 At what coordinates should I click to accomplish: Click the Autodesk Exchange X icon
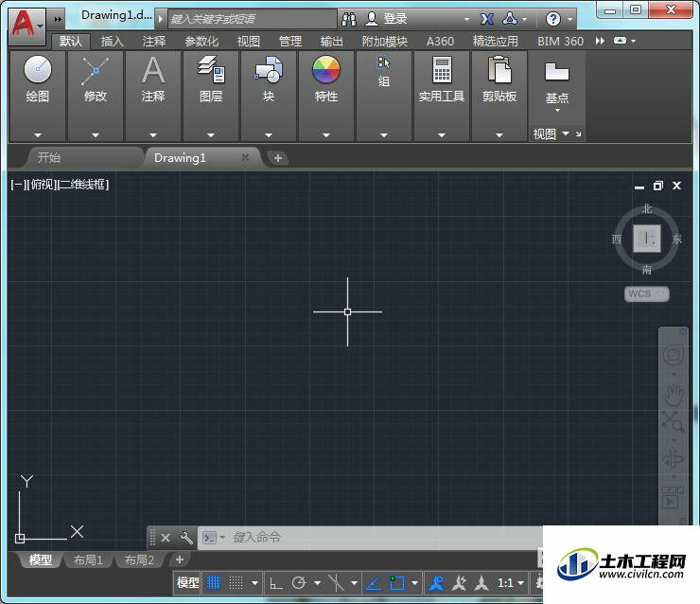pos(487,19)
